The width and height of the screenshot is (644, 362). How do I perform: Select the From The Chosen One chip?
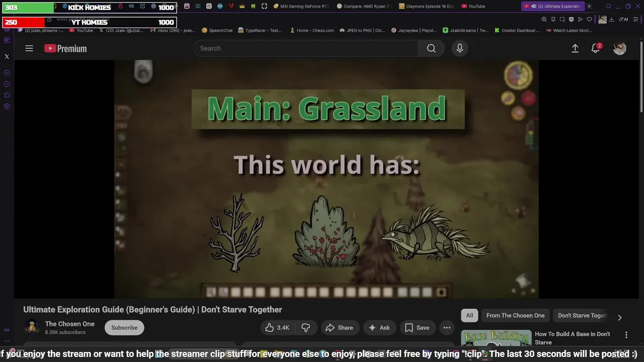click(x=515, y=316)
